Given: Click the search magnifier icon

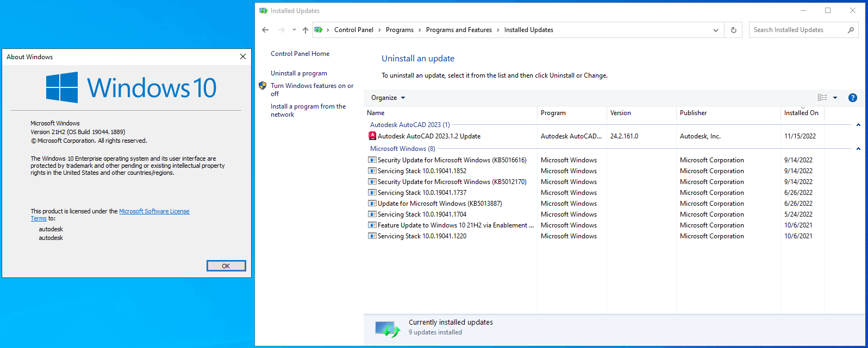Looking at the screenshot, I should click(x=851, y=30).
